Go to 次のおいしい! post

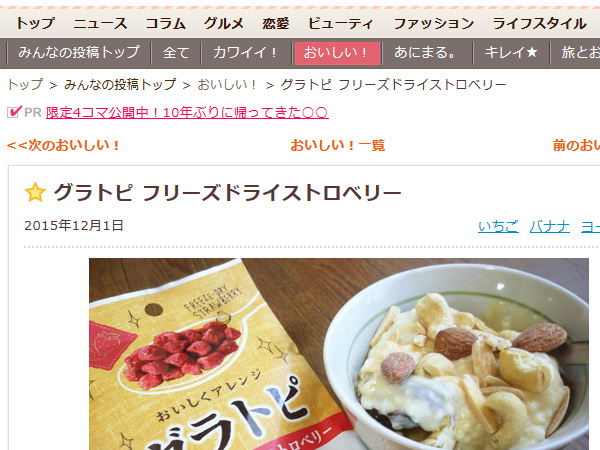point(63,145)
